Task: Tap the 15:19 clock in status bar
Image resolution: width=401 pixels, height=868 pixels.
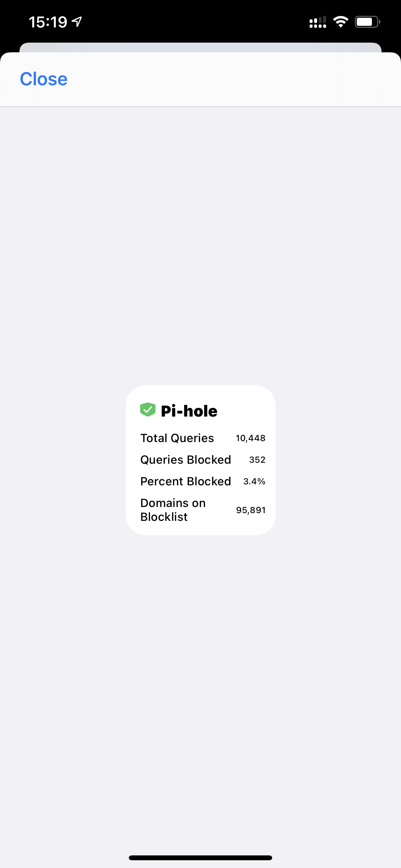Action: (48, 22)
